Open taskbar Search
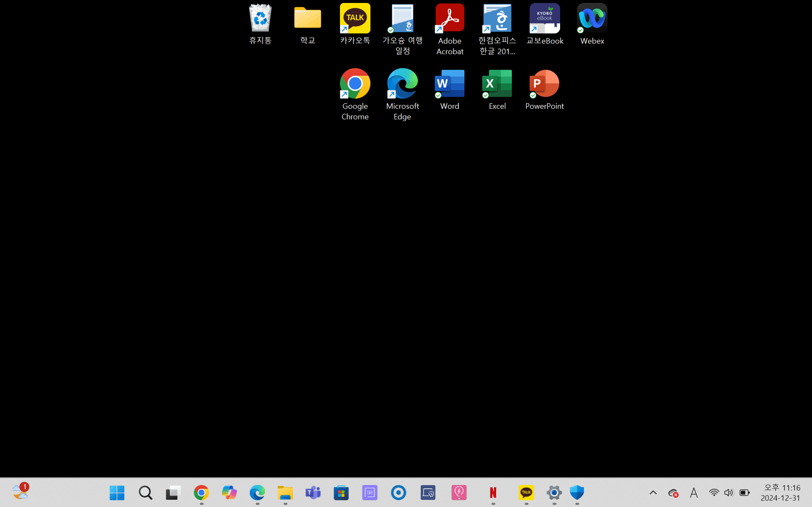The image size is (812, 507). (145, 493)
